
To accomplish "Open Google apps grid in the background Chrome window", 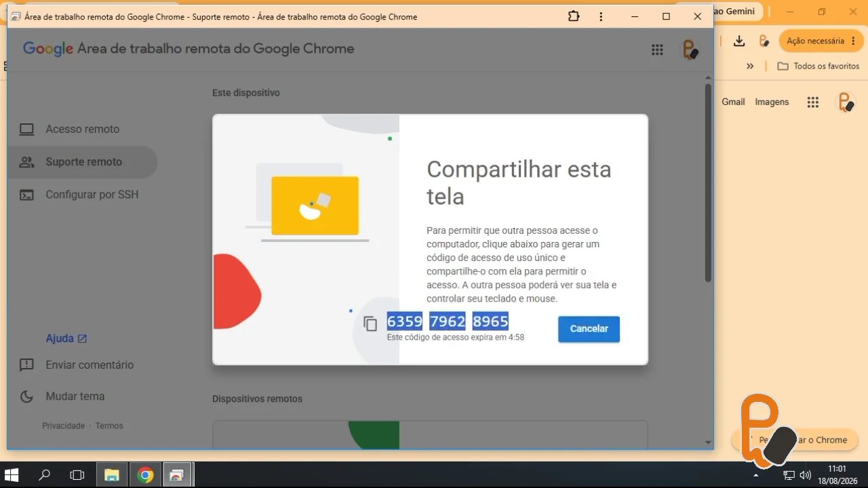I will point(813,102).
